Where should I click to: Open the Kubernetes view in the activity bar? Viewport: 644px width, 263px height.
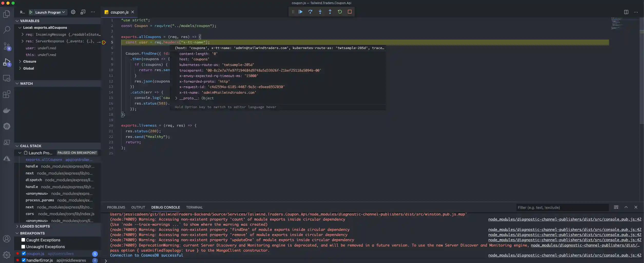[7, 126]
